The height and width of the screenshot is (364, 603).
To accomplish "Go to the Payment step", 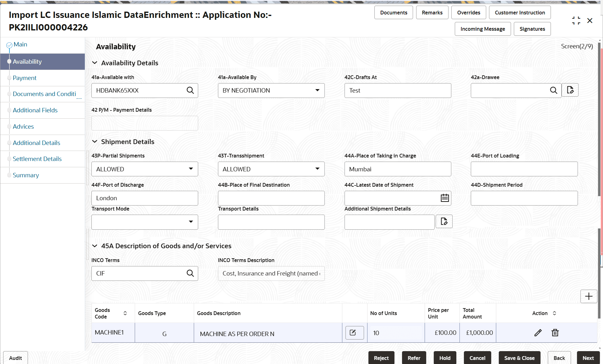I will pos(24,78).
